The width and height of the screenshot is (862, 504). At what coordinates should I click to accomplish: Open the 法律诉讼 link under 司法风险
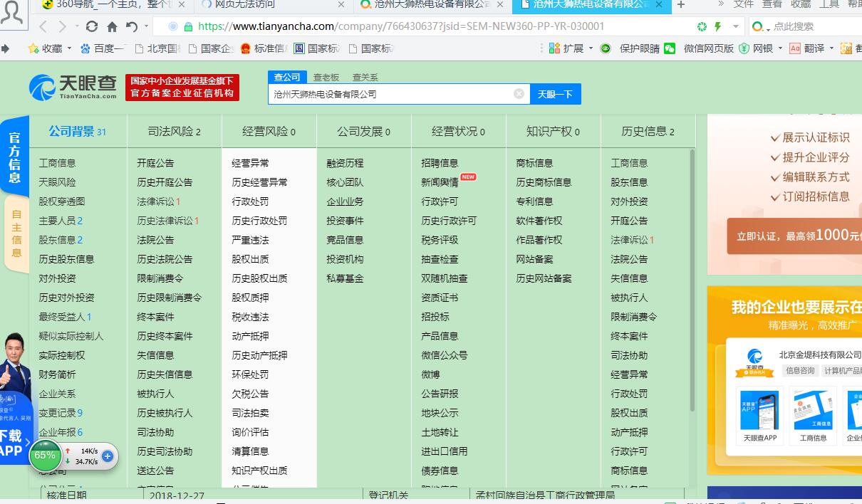tap(159, 201)
